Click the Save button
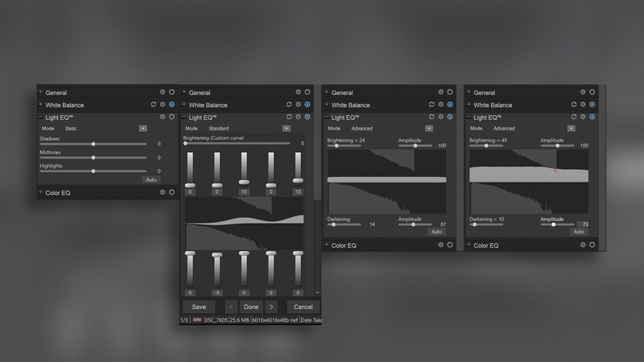644x362 pixels. click(x=199, y=306)
